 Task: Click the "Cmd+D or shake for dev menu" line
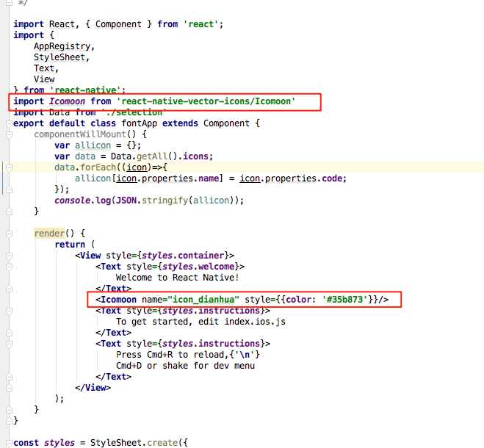pos(185,366)
